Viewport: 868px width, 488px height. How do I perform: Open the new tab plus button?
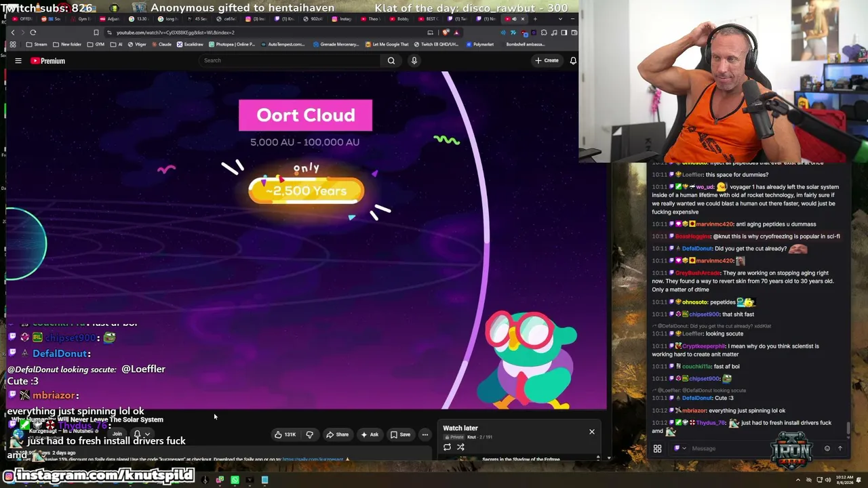click(x=535, y=19)
